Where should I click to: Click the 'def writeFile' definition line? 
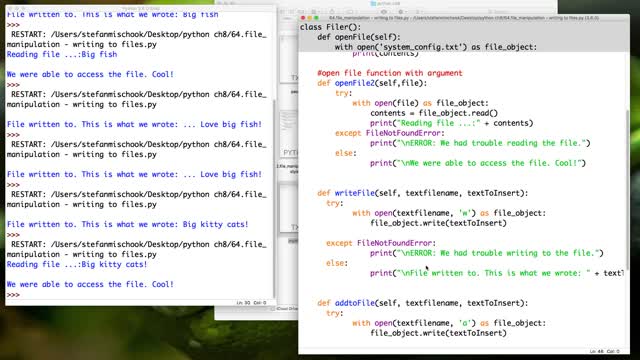click(422, 193)
